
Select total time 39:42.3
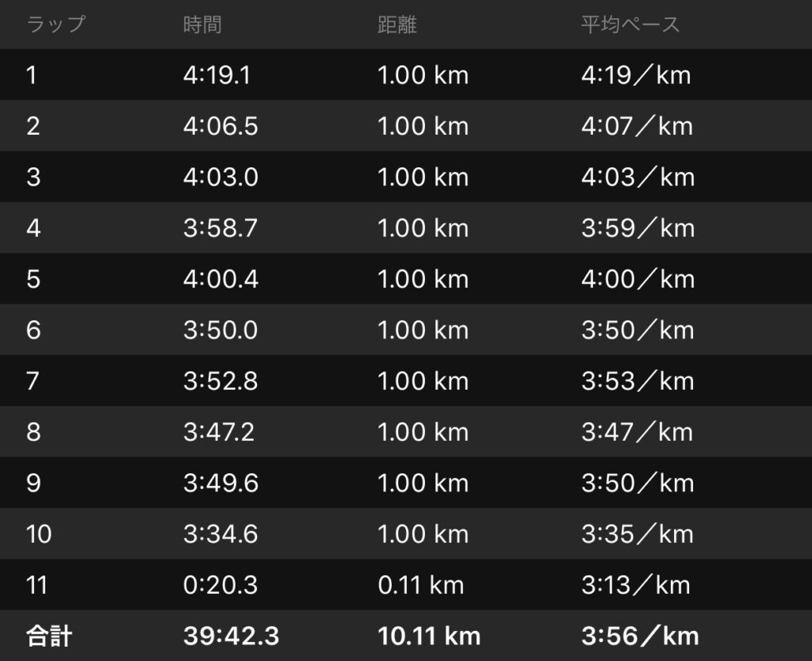coord(231,636)
